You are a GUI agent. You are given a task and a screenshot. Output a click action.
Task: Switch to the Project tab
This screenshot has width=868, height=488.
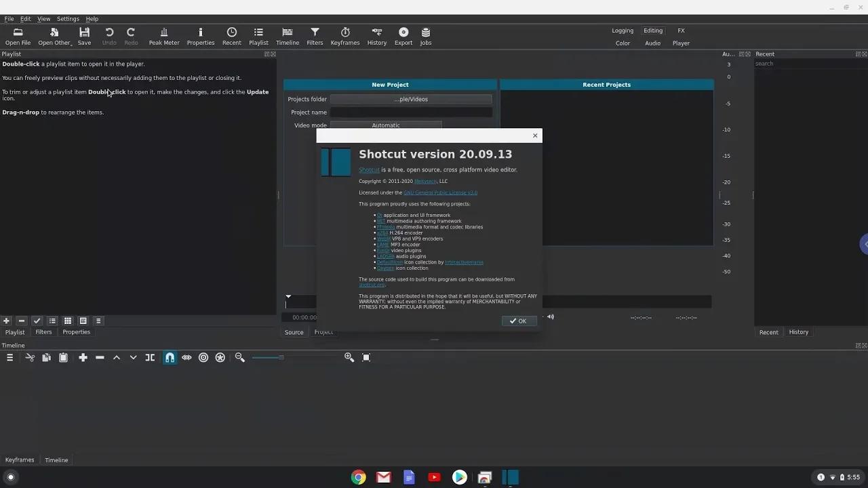323,331
